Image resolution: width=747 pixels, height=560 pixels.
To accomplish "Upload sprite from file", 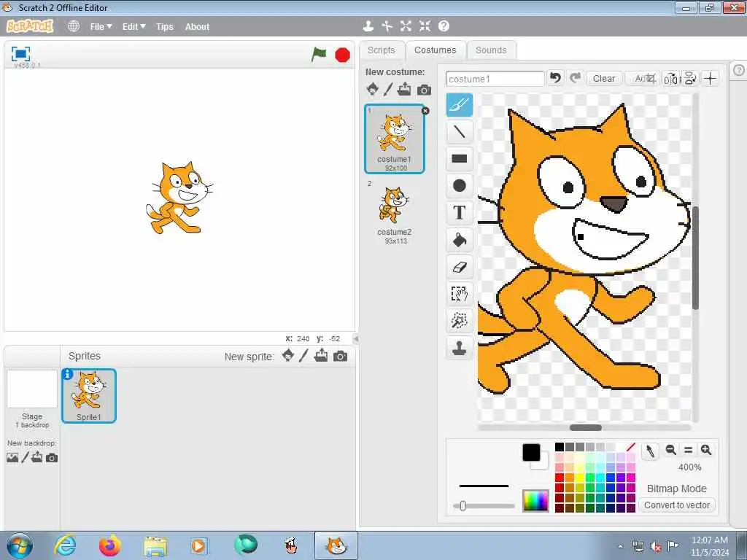I will pyautogui.click(x=321, y=355).
